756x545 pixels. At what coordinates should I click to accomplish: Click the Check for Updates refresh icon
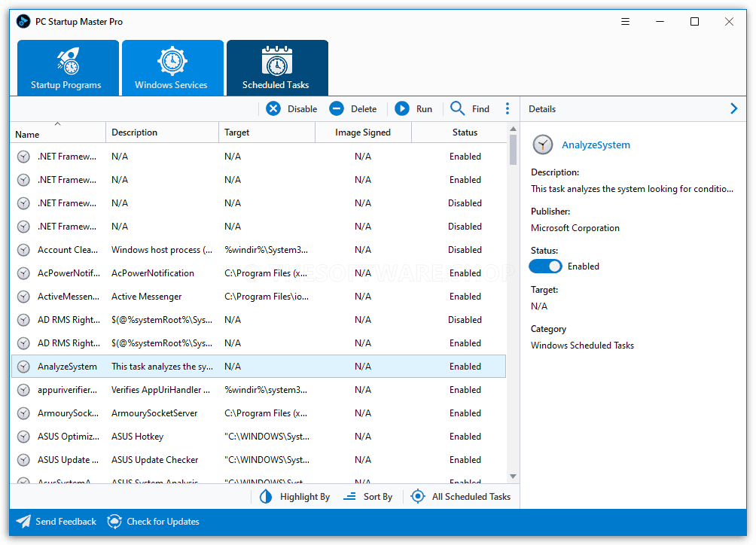coord(114,522)
